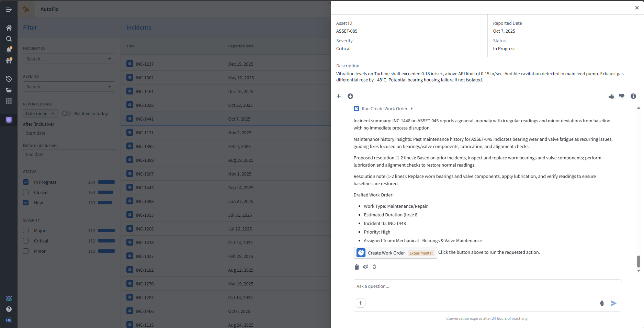Click the Ask a question input field
The height and width of the screenshot is (328, 644).
coord(447,286)
